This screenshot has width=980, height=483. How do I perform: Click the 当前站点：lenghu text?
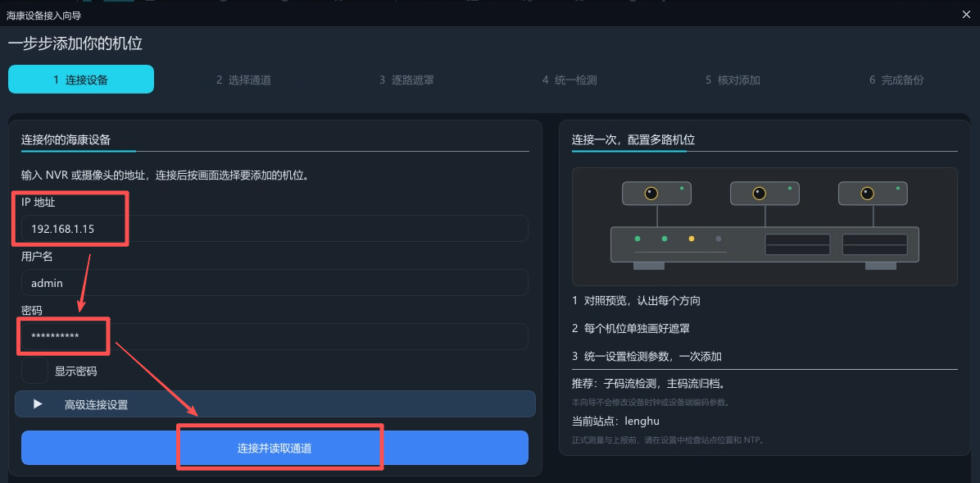click(615, 421)
